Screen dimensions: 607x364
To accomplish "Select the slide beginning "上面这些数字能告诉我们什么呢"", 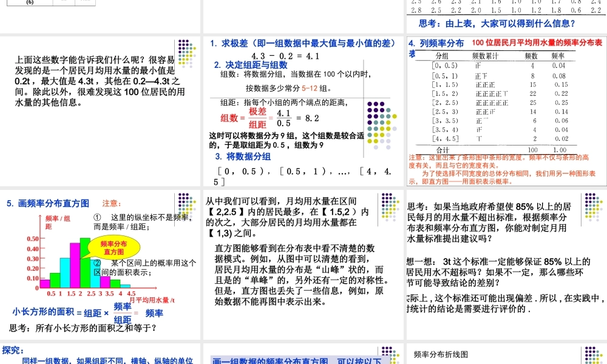I will coord(100,111).
